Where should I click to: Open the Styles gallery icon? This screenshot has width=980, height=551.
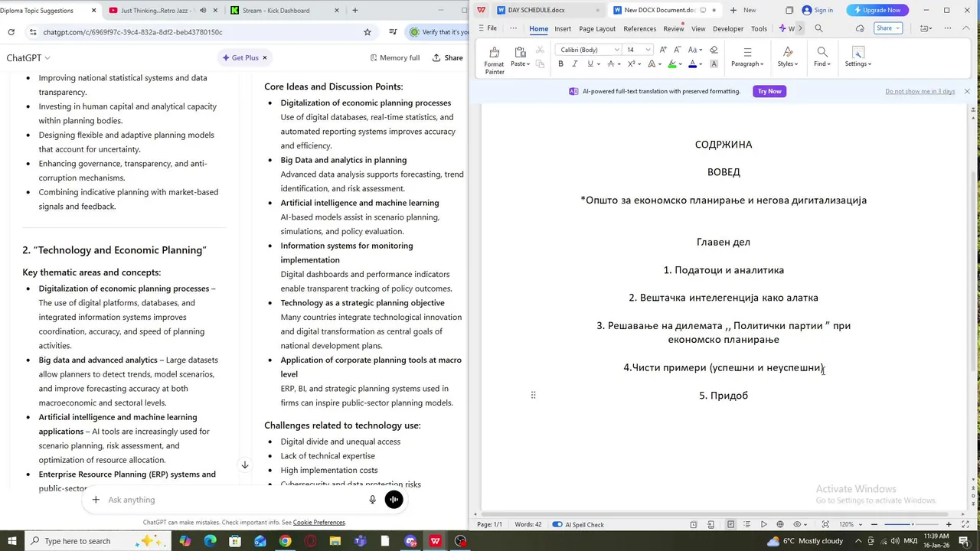(788, 52)
